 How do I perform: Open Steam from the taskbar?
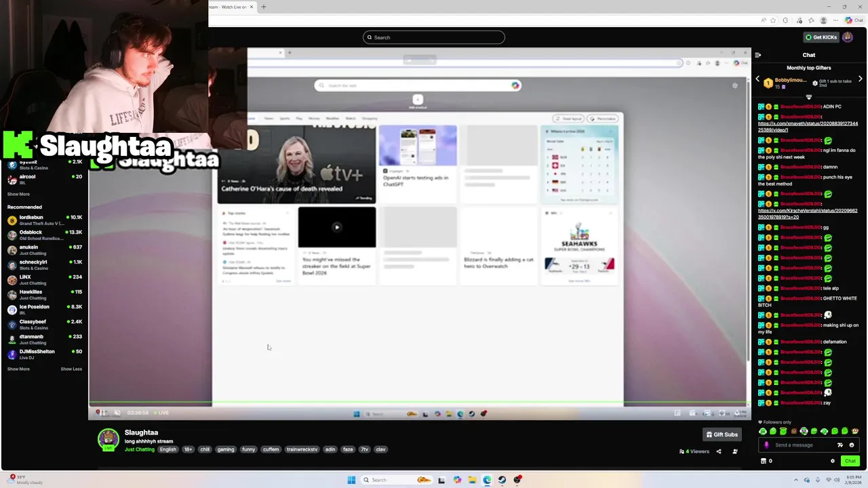(x=502, y=480)
